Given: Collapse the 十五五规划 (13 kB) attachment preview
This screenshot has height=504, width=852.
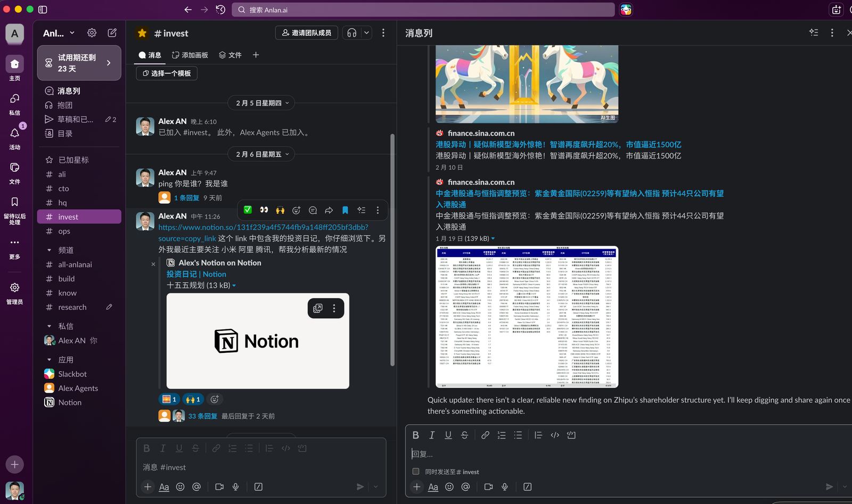Looking at the screenshot, I should click(234, 286).
